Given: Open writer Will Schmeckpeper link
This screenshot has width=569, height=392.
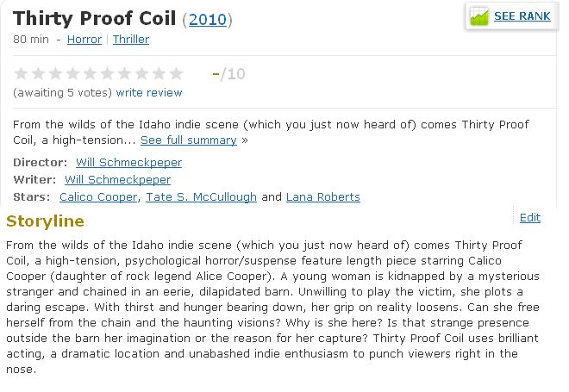Looking at the screenshot, I should pyautogui.click(x=117, y=180).
